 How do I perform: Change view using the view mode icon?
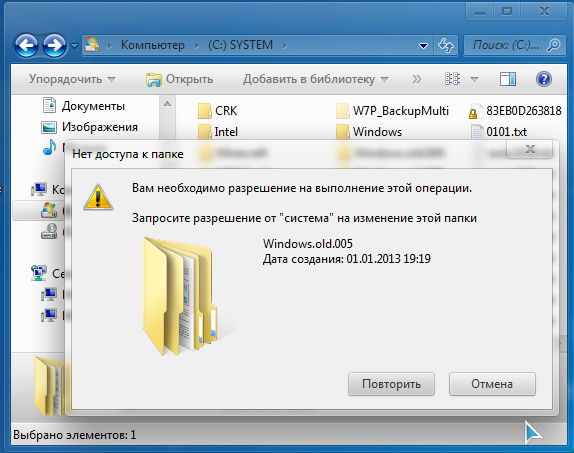452,79
